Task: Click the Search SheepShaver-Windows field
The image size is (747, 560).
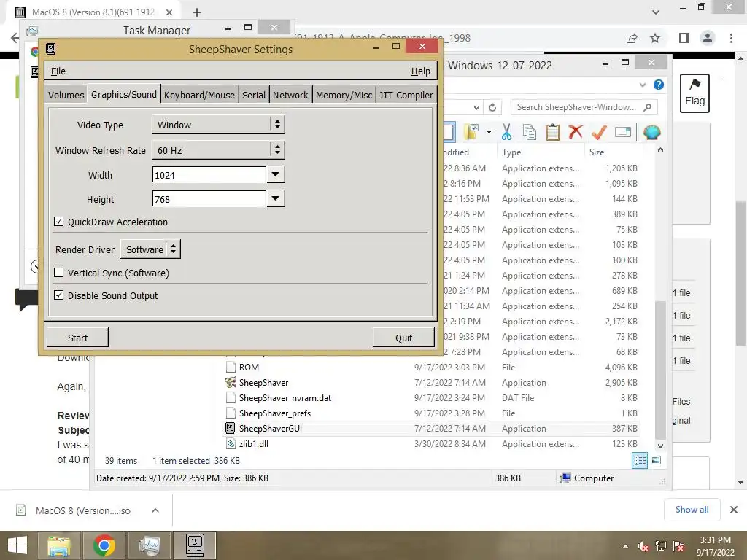Action: tap(584, 107)
